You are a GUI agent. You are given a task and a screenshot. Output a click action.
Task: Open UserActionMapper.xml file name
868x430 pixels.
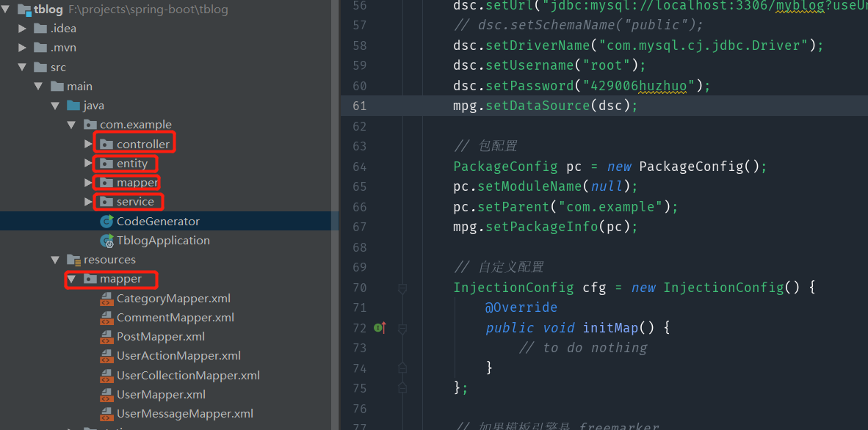(178, 356)
